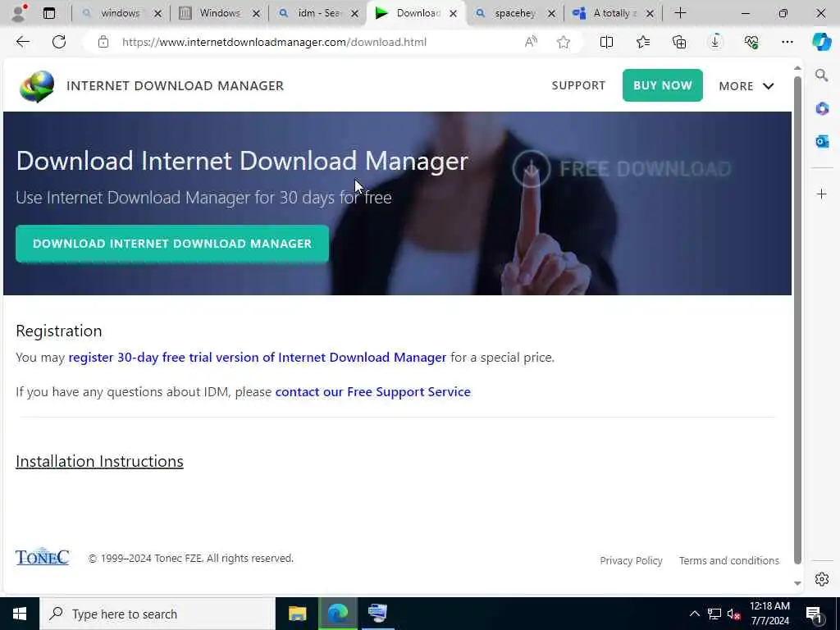The height and width of the screenshot is (630, 840).
Task: Open the Downloads icon in toolbar
Action: coord(715,42)
